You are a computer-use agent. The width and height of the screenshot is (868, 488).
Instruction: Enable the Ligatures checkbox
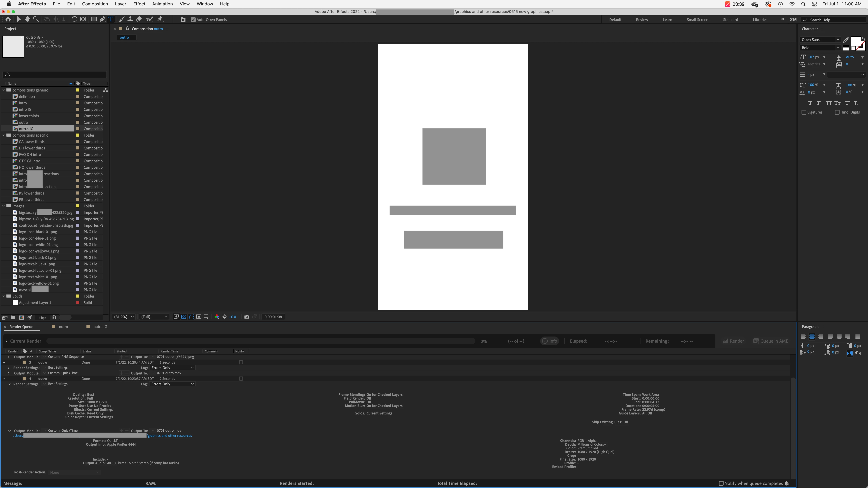pos(804,113)
